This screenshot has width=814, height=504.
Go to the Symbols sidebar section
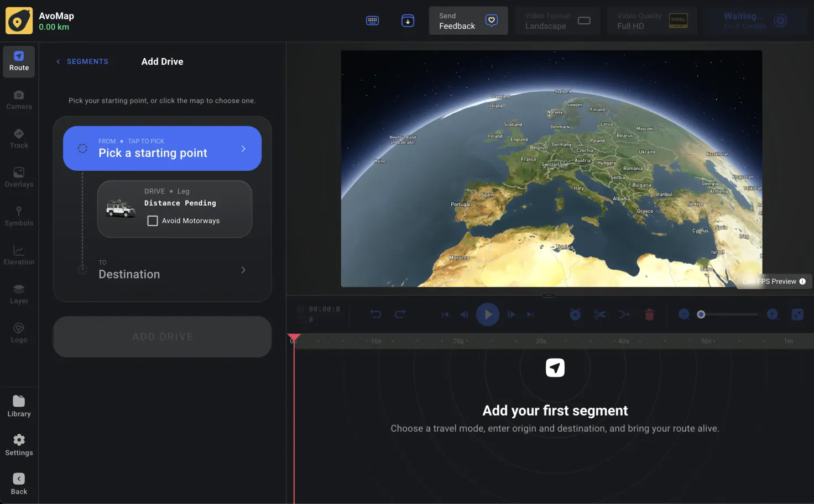(19, 216)
